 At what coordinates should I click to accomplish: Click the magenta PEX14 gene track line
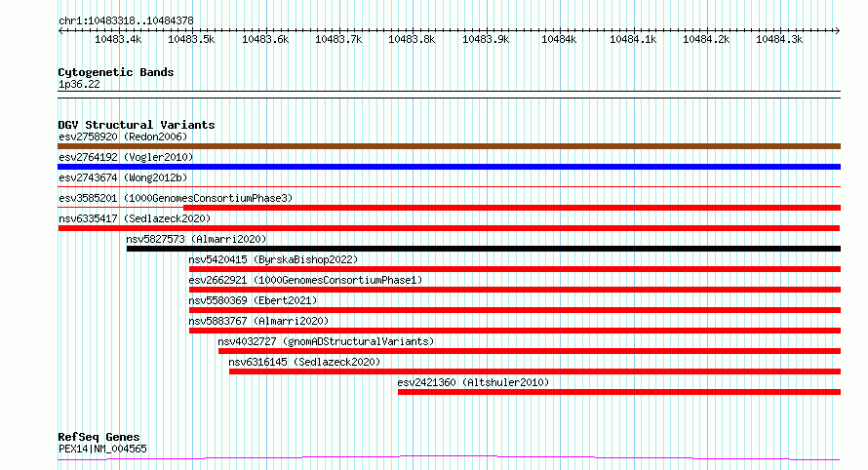click(449, 458)
